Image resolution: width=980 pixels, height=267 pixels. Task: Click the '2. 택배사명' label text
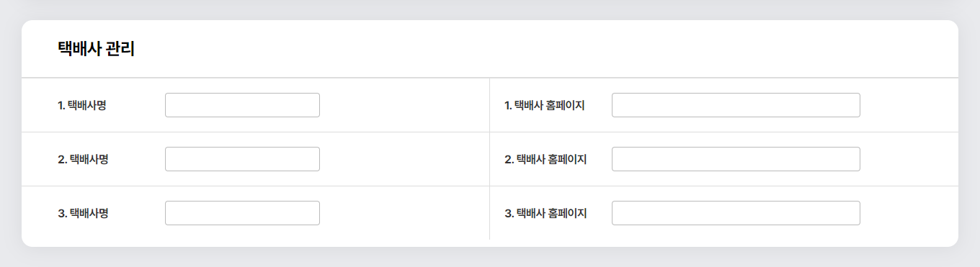[83, 159]
